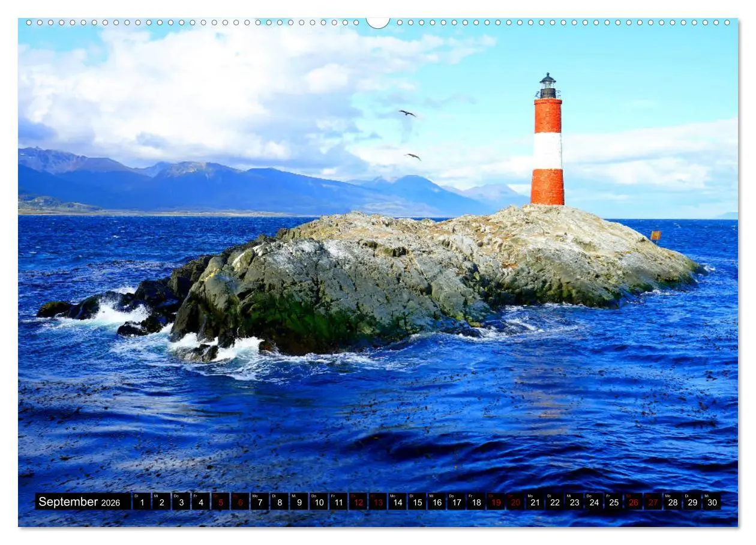Select day 30 at the strip's end
This screenshot has height=545, width=756.
(712, 502)
